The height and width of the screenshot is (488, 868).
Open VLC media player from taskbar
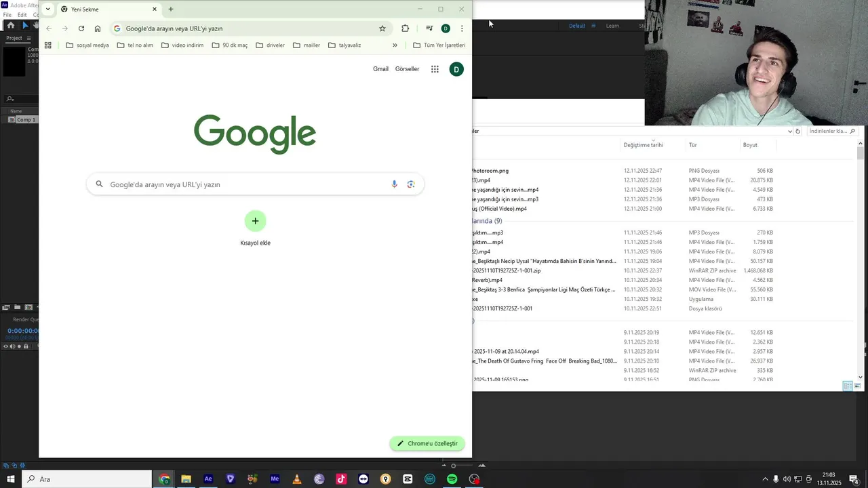pyautogui.click(x=297, y=479)
